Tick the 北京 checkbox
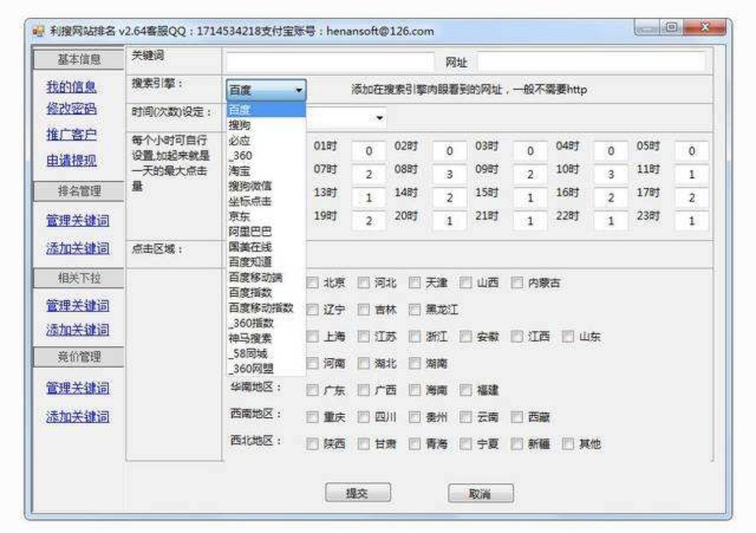This screenshot has width=756, height=533. [311, 284]
